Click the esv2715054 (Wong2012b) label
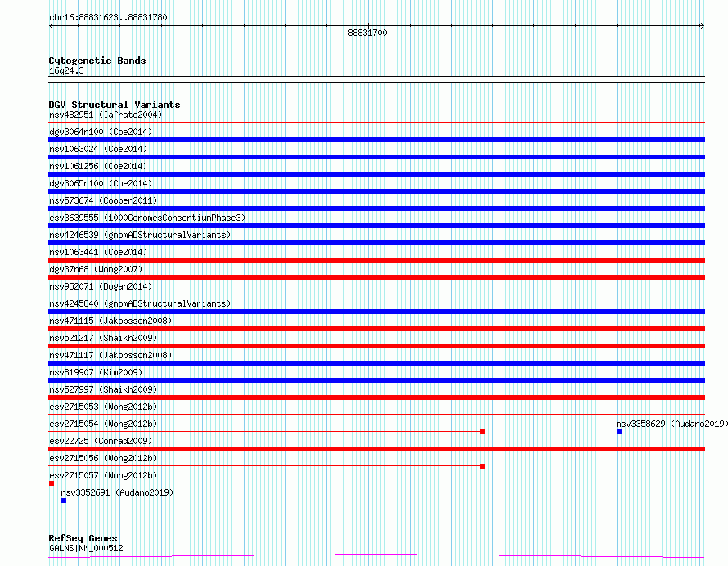The height and width of the screenshot is (566, 728). click(x=103, y=424)
